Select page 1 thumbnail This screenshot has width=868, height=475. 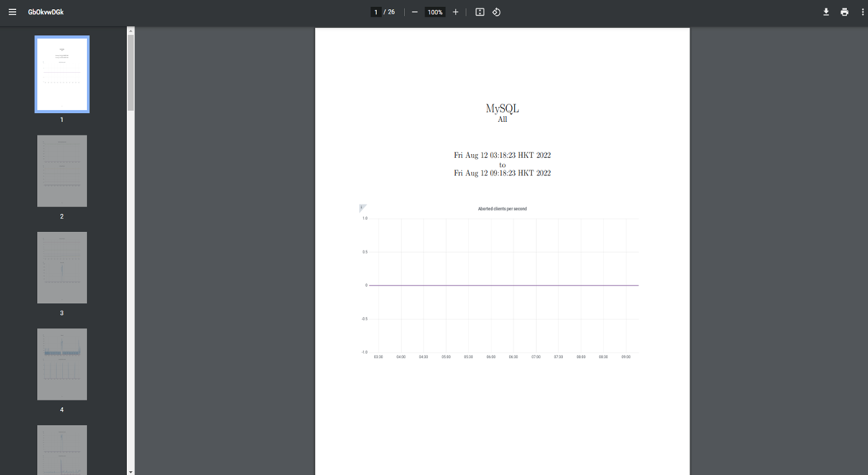click(x=62, y=74)
